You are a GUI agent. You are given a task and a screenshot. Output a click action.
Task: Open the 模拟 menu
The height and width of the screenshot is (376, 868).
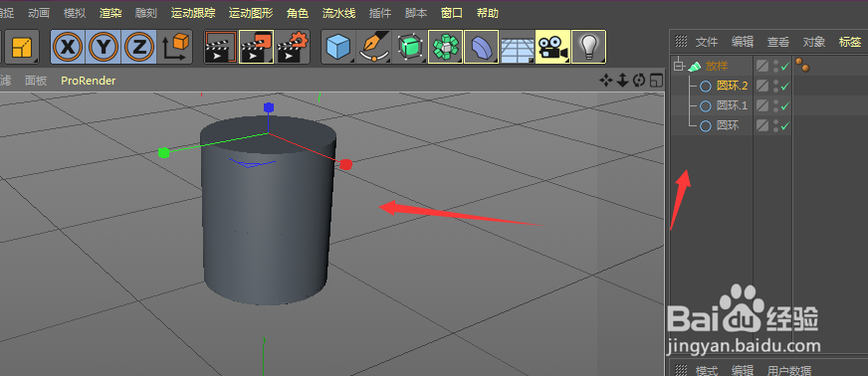[x=75, y=13]
